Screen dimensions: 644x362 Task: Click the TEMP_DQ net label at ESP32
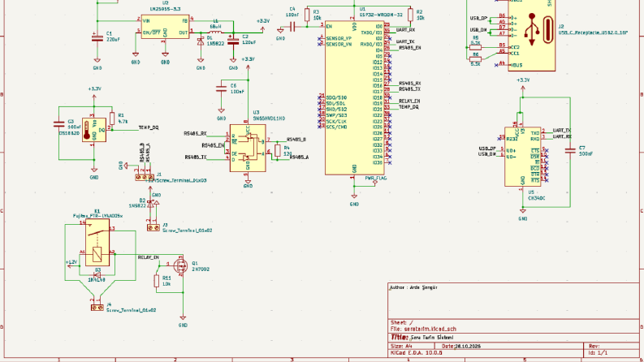[408, 106]
